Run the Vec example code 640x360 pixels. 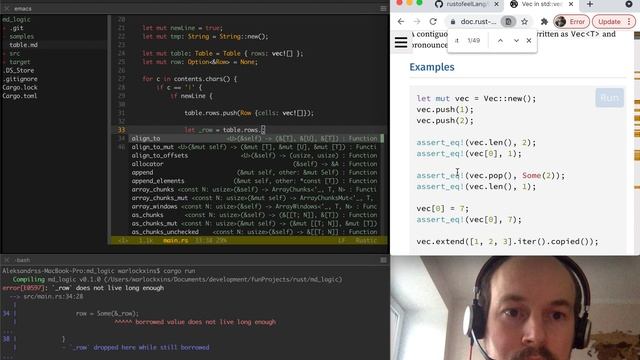[609, 98]
